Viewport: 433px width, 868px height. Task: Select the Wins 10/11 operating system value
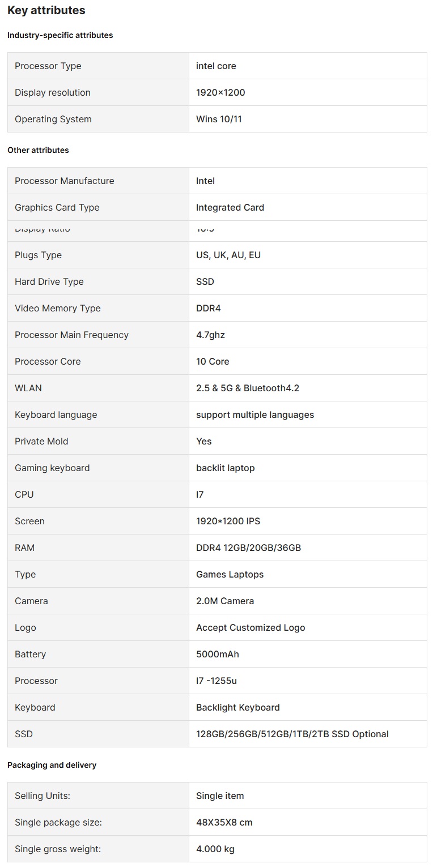(219, 119)
